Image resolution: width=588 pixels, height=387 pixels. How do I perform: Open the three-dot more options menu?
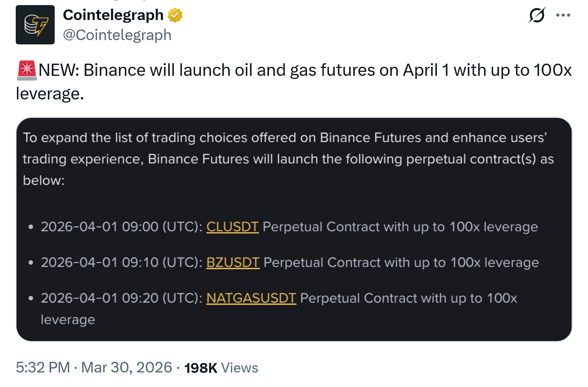(x=563, y=15)
